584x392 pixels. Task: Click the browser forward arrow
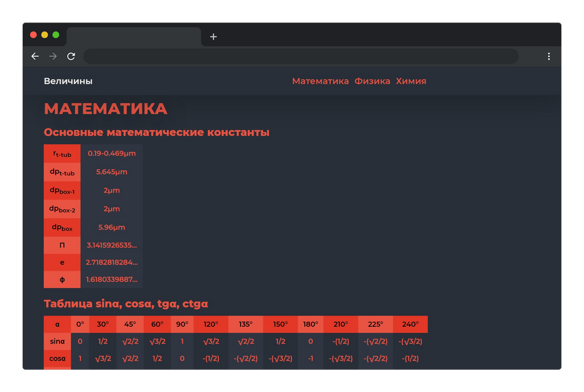53,57
